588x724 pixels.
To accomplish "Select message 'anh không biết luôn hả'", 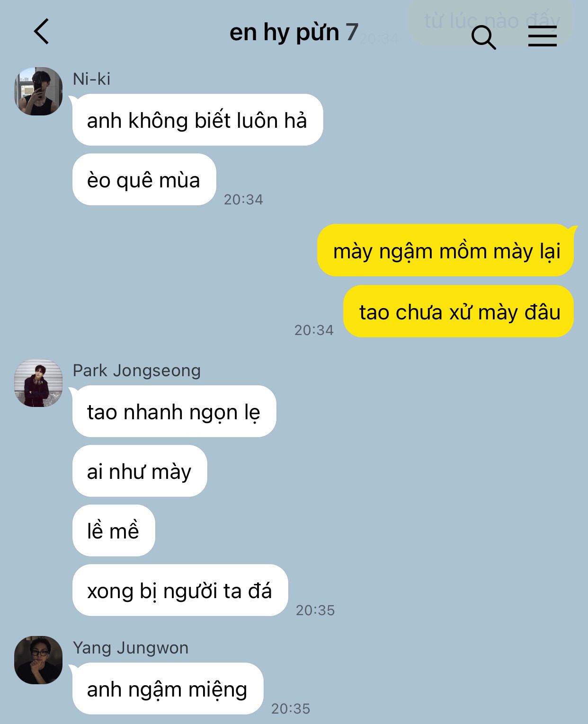I will point(197,120).
